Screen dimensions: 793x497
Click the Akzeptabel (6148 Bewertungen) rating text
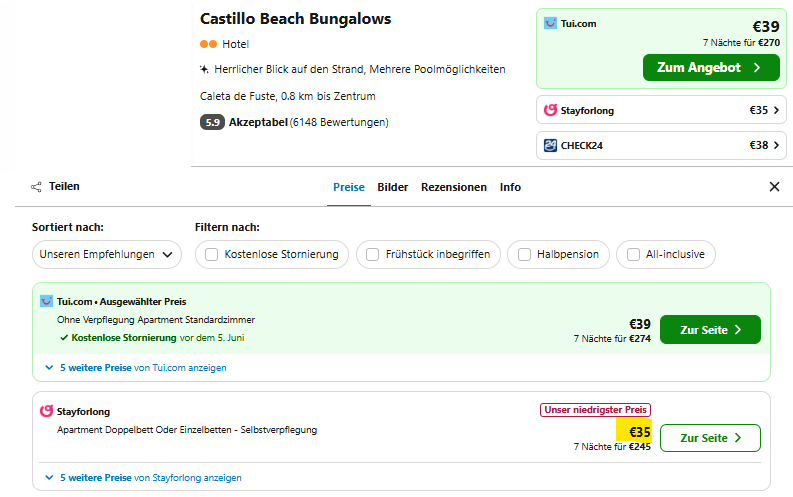point(309,122)
